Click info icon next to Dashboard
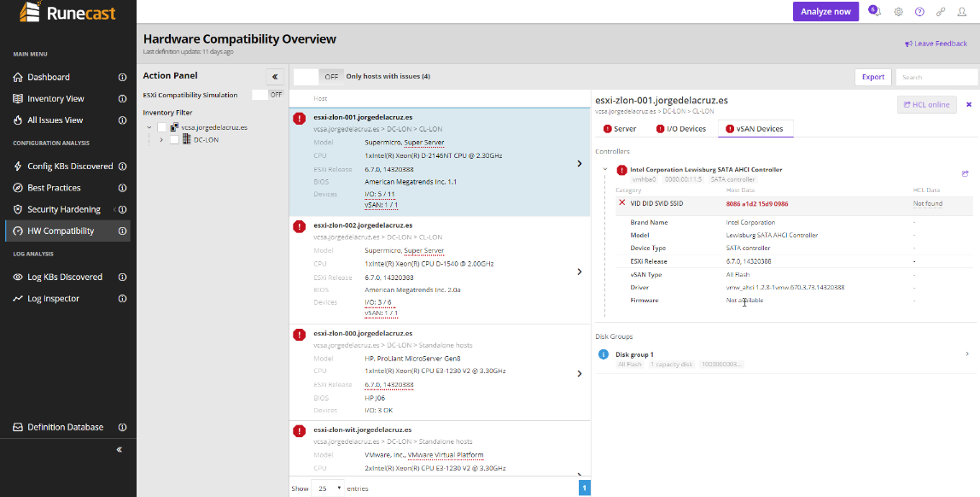Screen dimensions: 980x497 tap(123, 78)
